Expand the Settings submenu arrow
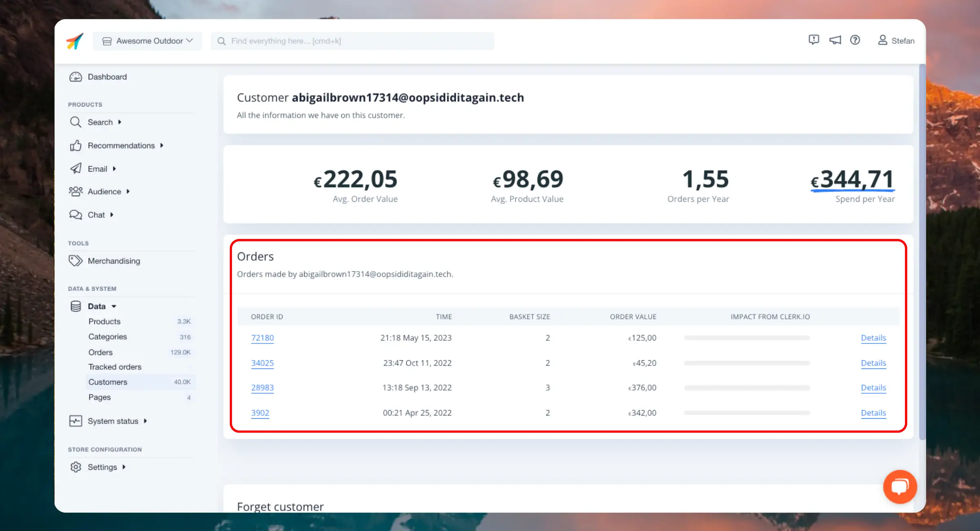 click(x=124, y=467)
